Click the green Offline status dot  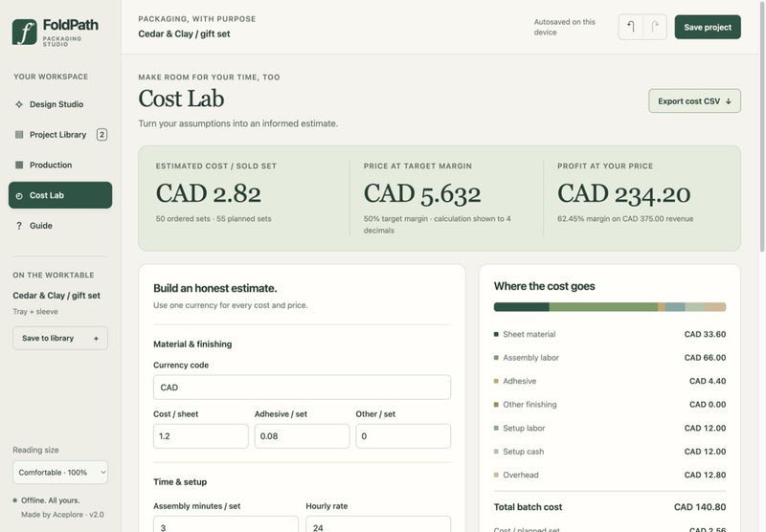coord(15,500)
